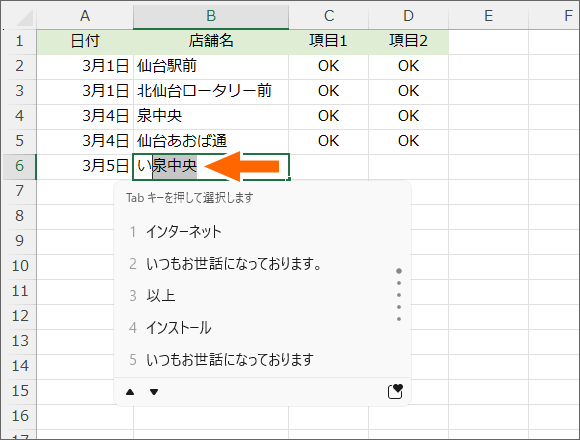
Task: Click the 日付 header cell
Action: point(85,41)
